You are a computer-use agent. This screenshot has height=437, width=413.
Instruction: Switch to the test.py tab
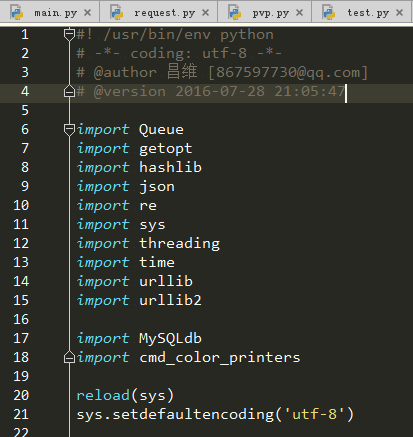point(362,12)
